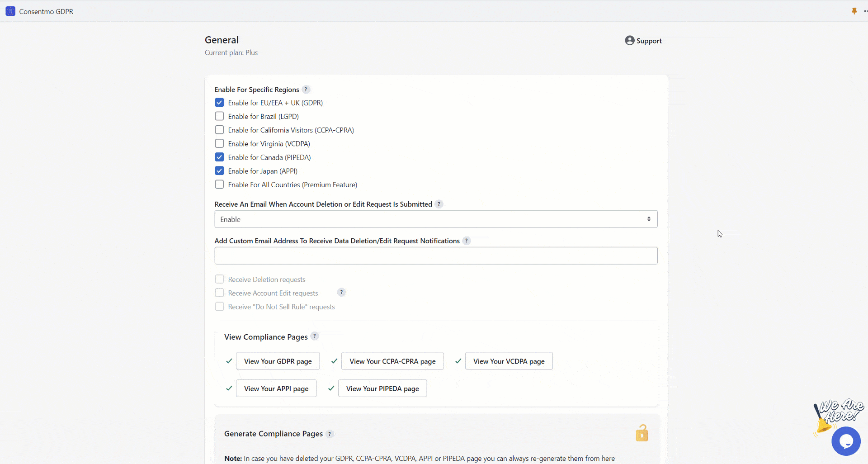Click View Your GDPR page button
Screen dimensions: 868x464
click(278, 361)
